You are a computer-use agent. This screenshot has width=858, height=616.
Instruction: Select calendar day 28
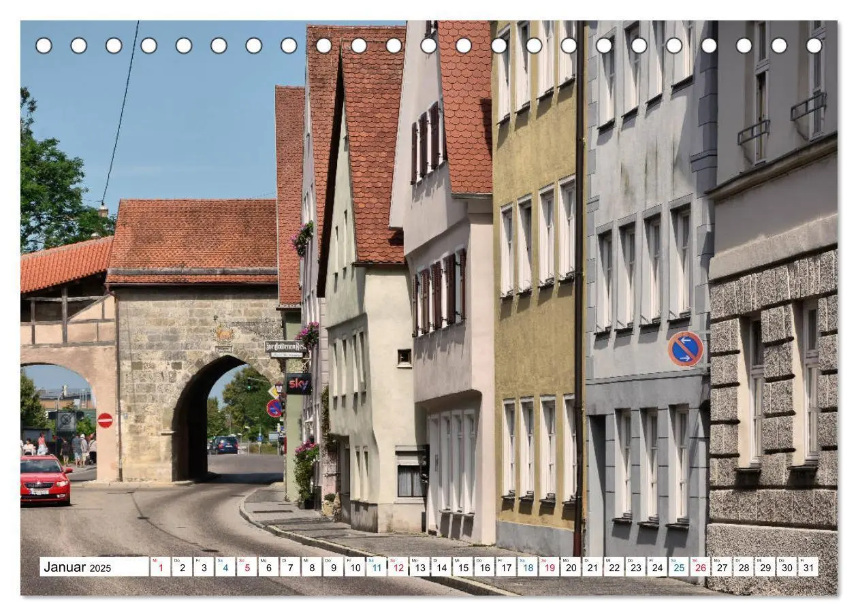pyautogui.click(x=744, y=566)
